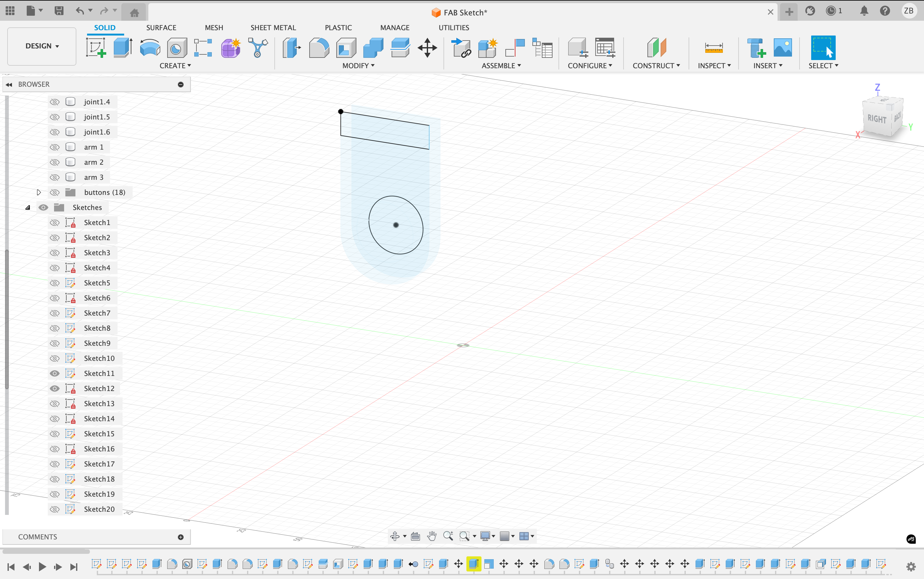Click the Press Pull tool icon
This screenshot has width=924, height=579.
pyautogui.click(x=292, y=48)
